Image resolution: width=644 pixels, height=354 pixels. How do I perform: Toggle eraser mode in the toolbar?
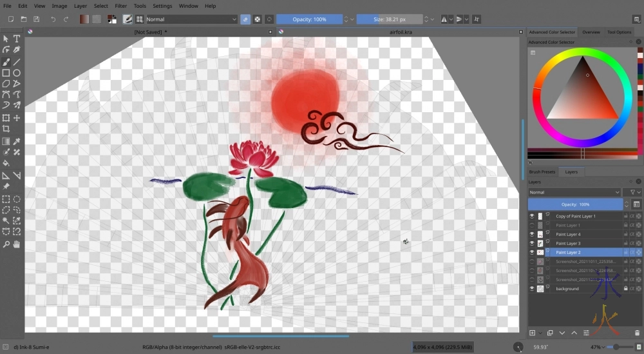(x=245, y=19)
